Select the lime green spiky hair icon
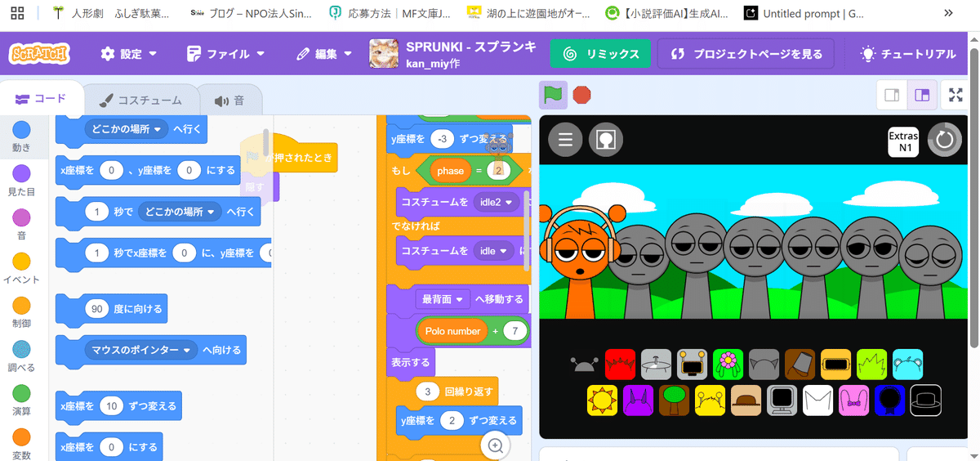 871,364
